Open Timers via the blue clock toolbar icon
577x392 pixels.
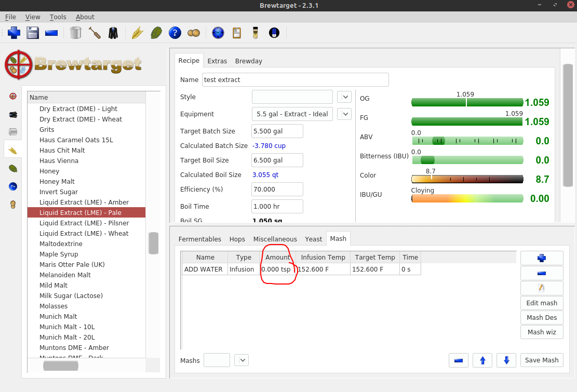(x=218, y=33)
